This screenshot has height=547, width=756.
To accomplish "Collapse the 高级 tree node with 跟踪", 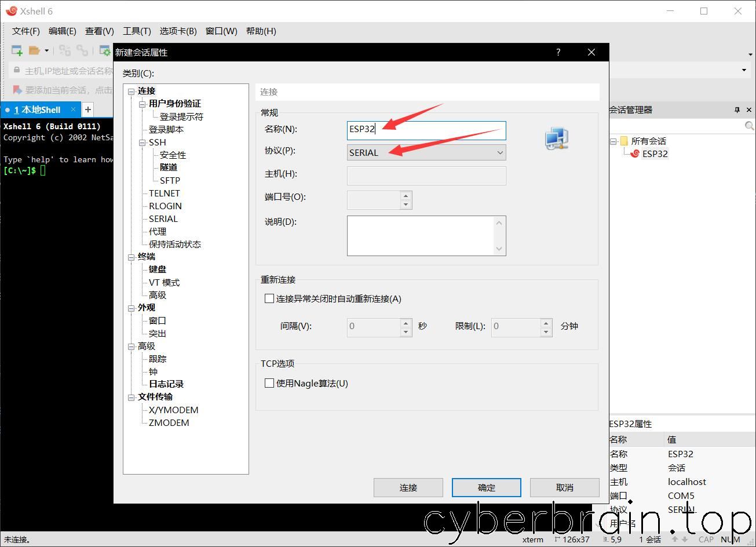I will [132, 346].
